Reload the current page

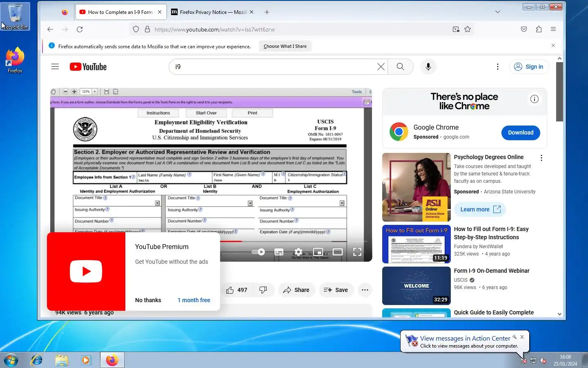click(x=80, y=29)
